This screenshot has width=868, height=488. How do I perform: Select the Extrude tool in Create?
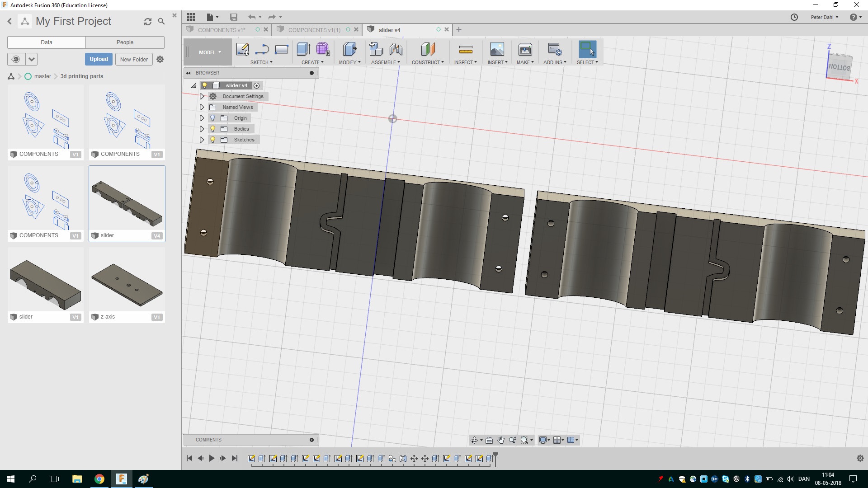303,49
